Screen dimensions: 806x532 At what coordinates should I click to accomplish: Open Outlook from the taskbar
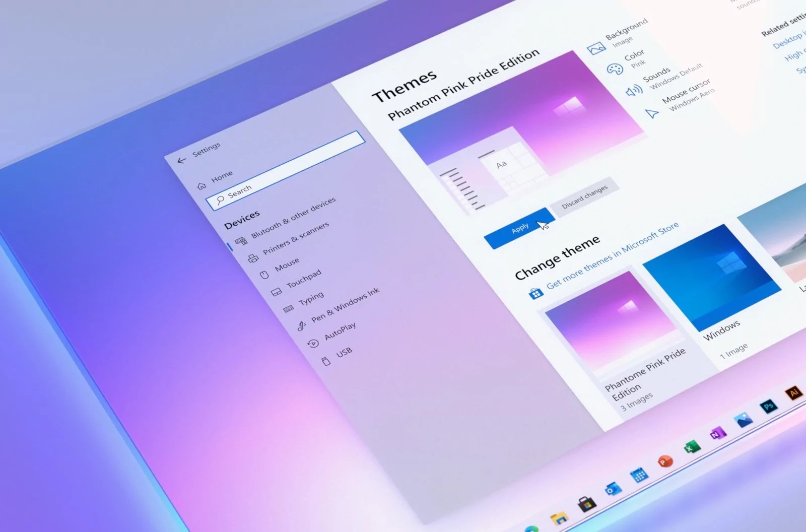[613, 489]
